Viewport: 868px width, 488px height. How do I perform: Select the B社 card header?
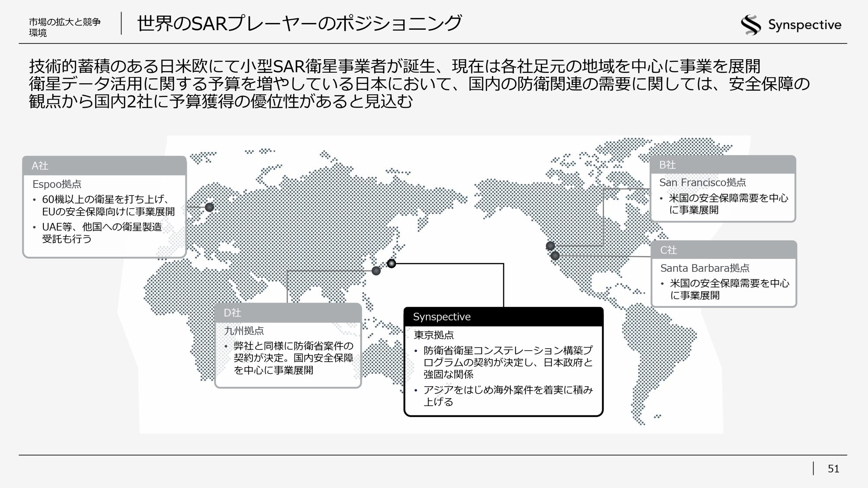pos(723,165)
